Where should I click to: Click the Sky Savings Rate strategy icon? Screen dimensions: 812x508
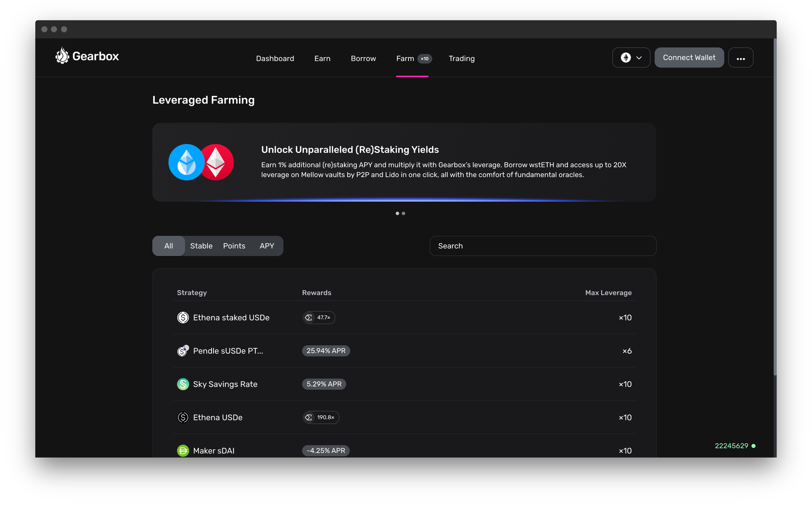coord(183,384)
